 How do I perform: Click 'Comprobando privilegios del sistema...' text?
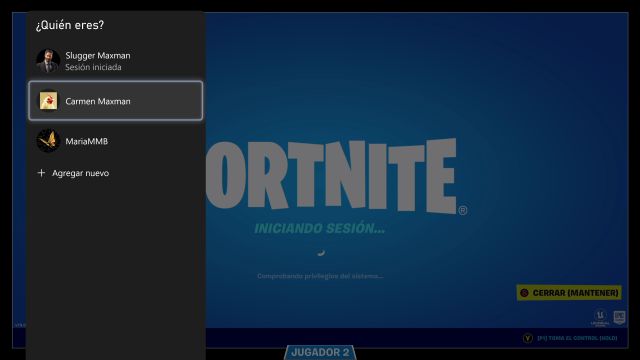pyautogui.click(x=320, y=276)
